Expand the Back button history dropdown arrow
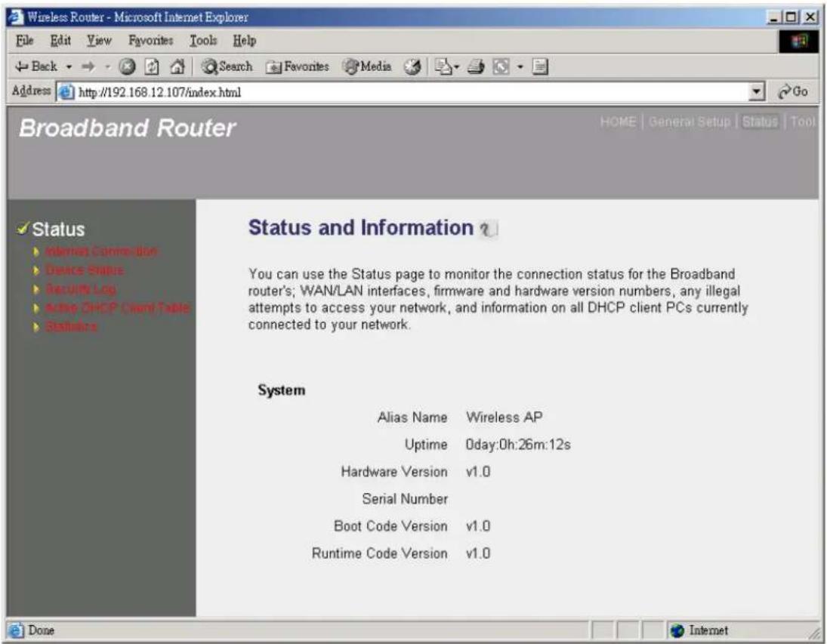Screen dimensions: 827x644 pyautogui.click(x=69, y=67)
